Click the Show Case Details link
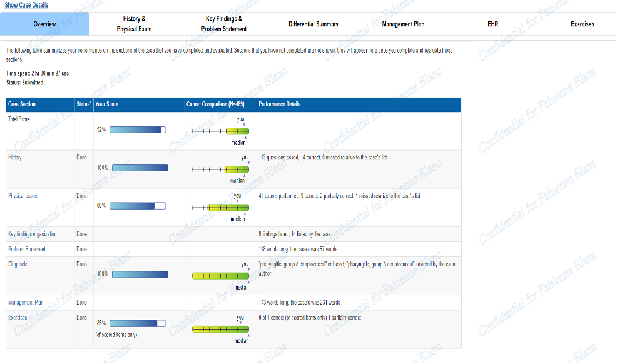The image size is (617, 364). (26, 5)
